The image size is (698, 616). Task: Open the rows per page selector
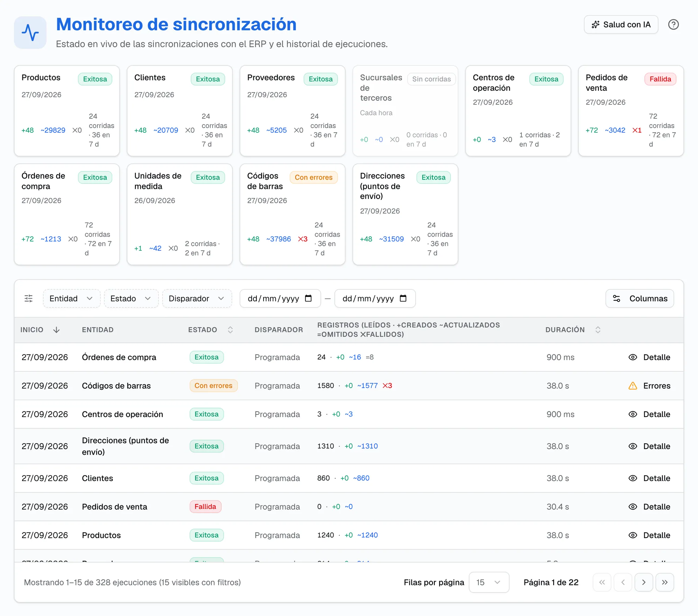(x=489, y=582)
